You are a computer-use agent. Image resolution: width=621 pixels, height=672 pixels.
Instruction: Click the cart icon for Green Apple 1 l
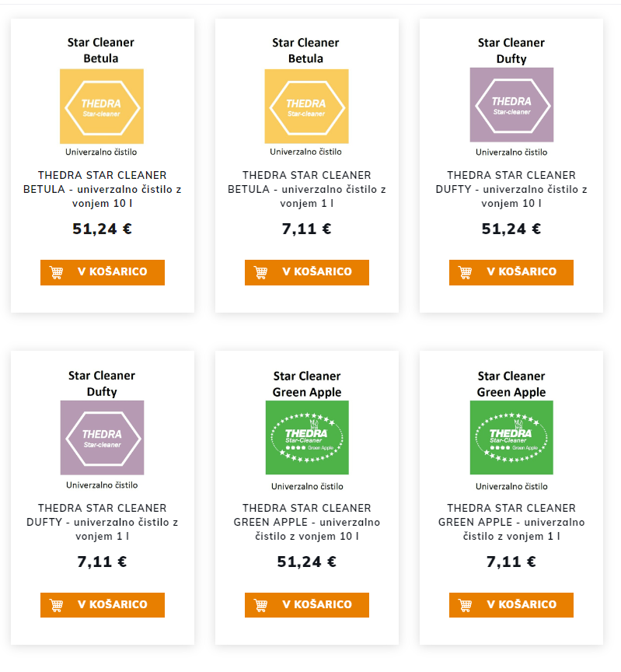click(466, 605)
